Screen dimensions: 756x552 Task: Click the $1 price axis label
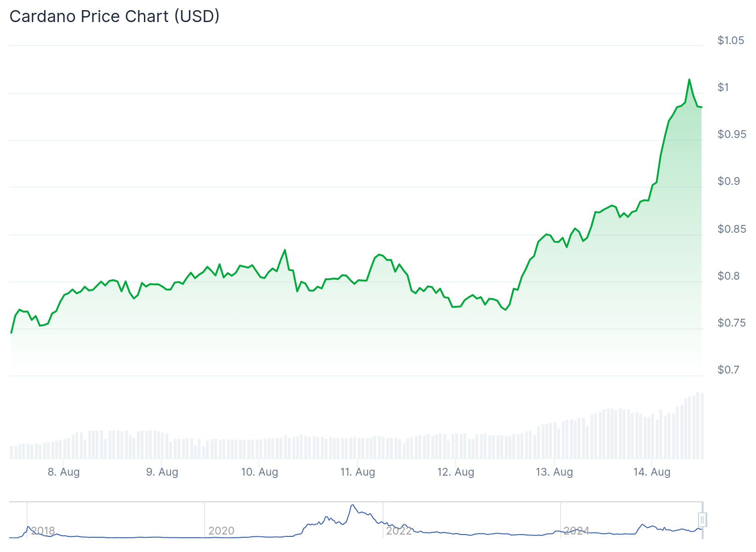coord(723,87)
